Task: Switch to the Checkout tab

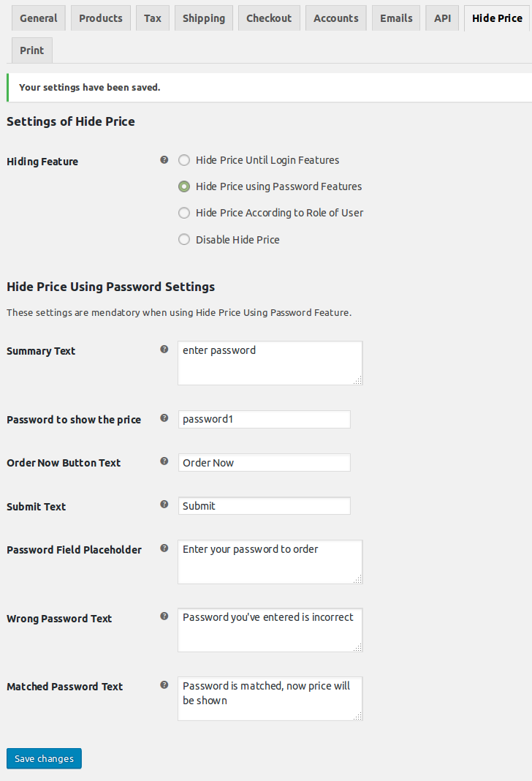Action: (269, 18)
